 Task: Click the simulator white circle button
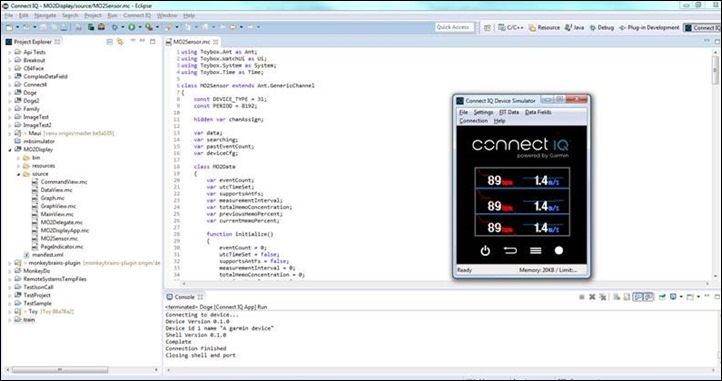pos(559,251)
